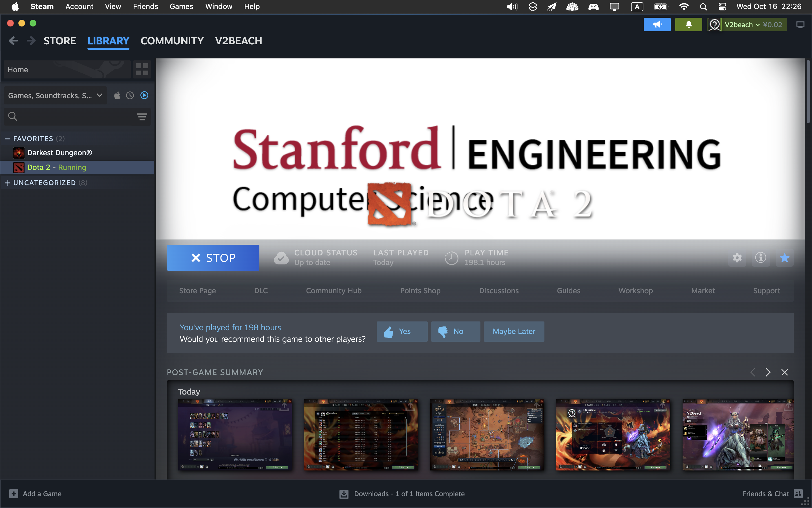
Task: Open first screenshot with hero grid
Action: point(235,435)
